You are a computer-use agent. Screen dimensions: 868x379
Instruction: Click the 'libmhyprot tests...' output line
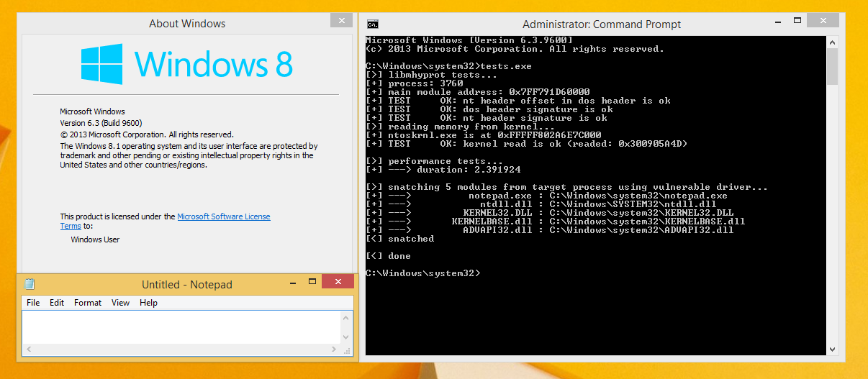pos(432,75)
